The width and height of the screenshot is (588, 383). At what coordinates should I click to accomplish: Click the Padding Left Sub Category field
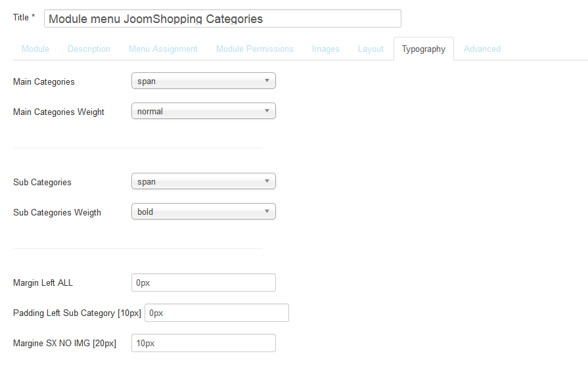click(x=217, y=313)
